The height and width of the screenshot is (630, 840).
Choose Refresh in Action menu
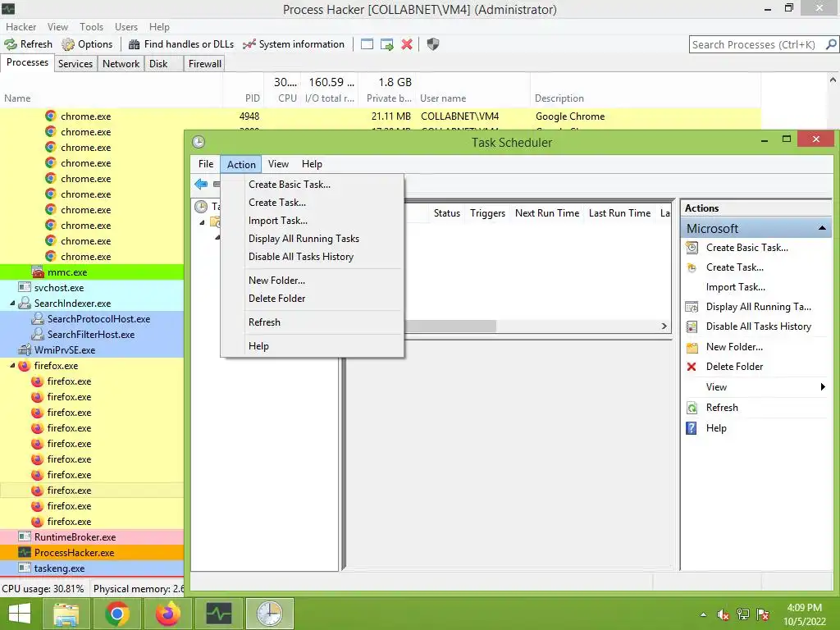(x=312, y=322)
